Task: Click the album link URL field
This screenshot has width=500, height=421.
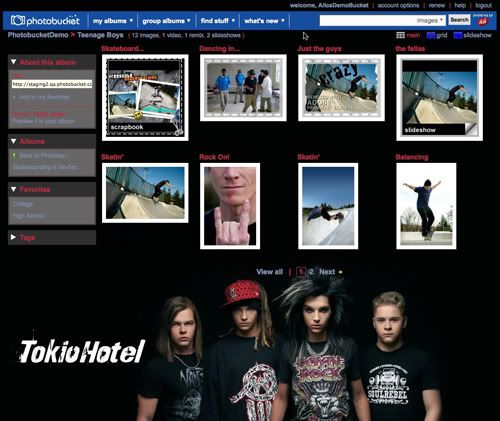Action: tap(52, 84)
